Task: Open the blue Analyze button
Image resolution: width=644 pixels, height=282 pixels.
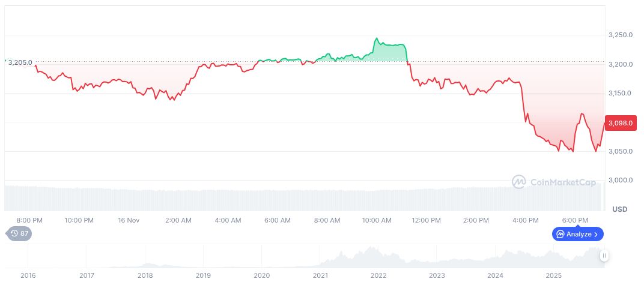Action: pyautogui.click(x=577, y=234)
